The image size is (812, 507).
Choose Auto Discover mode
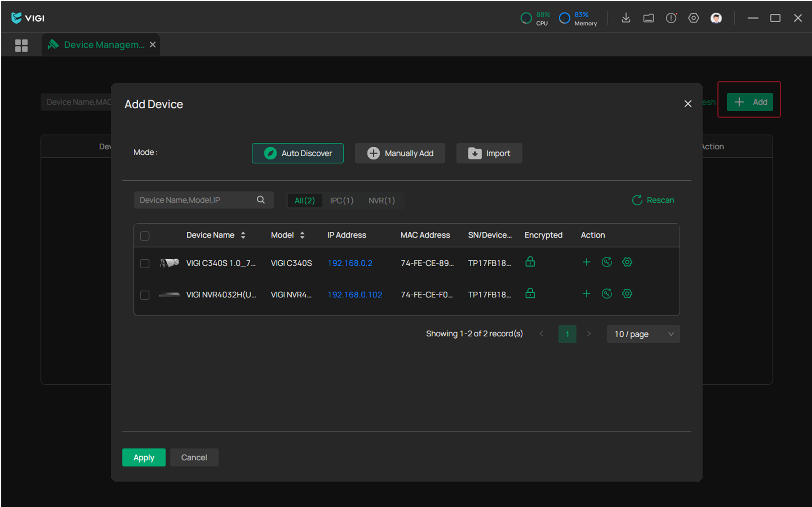(x=297, y=153)
